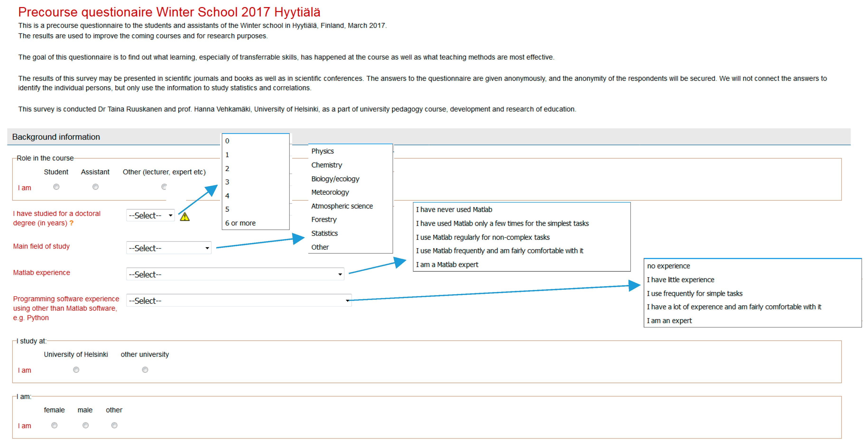Pick Meteorology in the field list
The width and height of the screenshot is (868, 448).
click(x=330, y=192)
